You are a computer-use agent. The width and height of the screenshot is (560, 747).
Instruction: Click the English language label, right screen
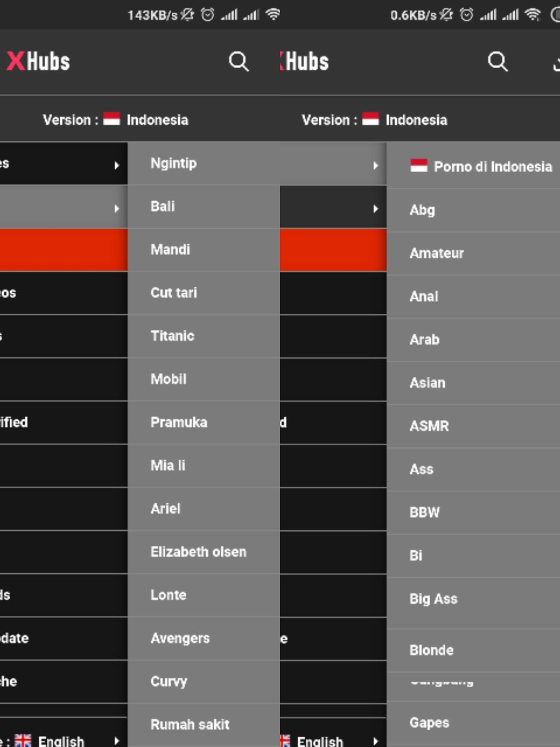point(320,741)
